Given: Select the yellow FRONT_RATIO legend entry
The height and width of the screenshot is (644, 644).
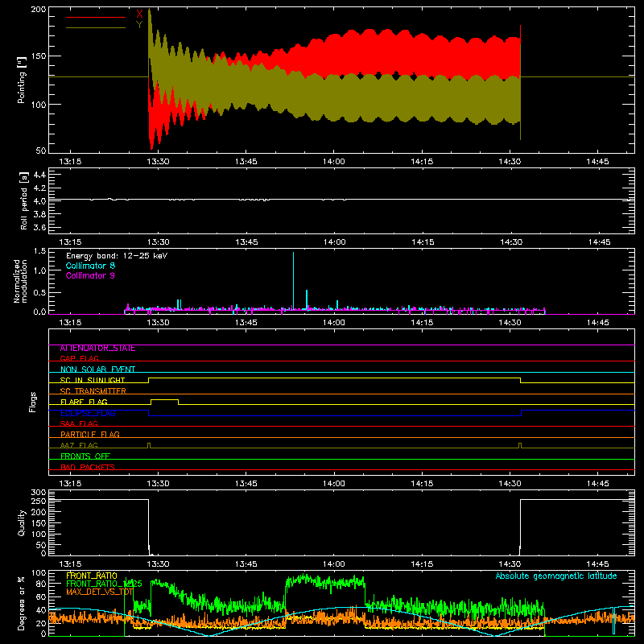Looking at the screenshot, I should tap(92, 576).
